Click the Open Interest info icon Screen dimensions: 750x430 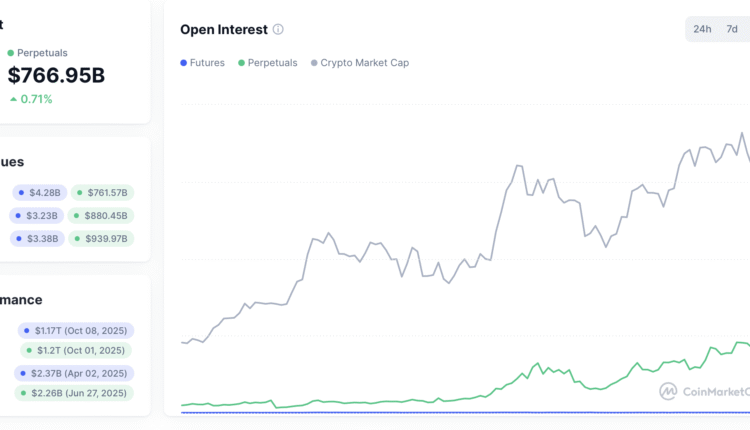[x=278, y=30]
